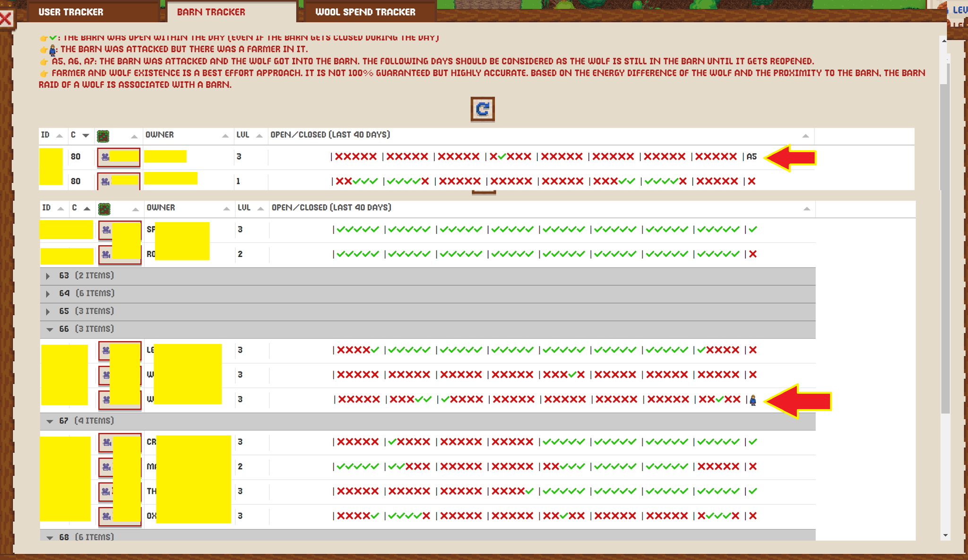Open the Wool Spend Tracker tab
The image size is (968, 560).
365,12
